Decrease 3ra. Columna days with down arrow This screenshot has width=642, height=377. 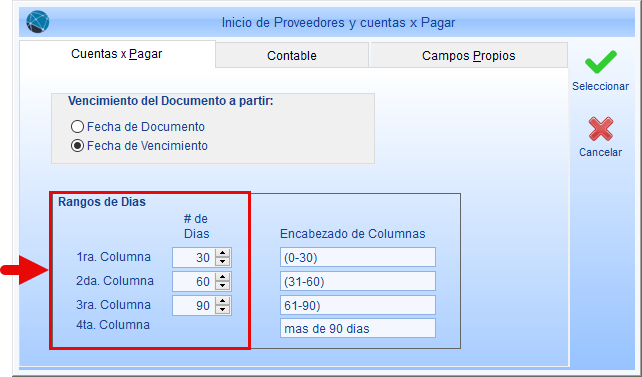(x=223, y=310)
